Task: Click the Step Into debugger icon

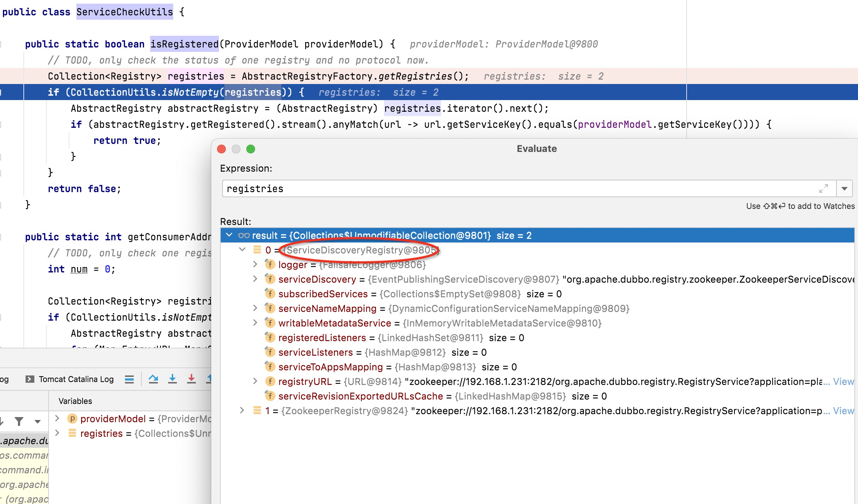Action: click(x=172, y=379)
